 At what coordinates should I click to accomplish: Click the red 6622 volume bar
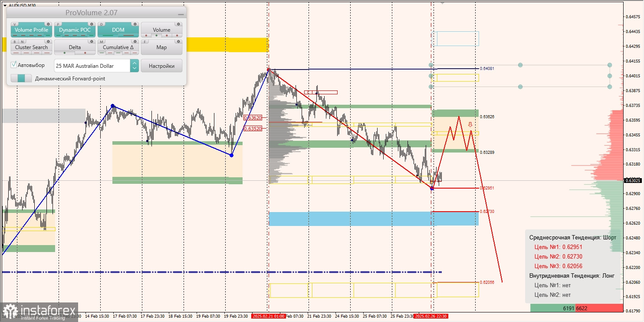[x=599, y=308]
